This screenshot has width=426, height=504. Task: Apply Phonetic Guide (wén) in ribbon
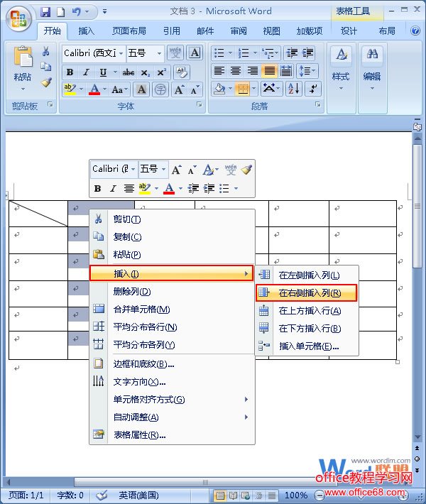point(175,53)
